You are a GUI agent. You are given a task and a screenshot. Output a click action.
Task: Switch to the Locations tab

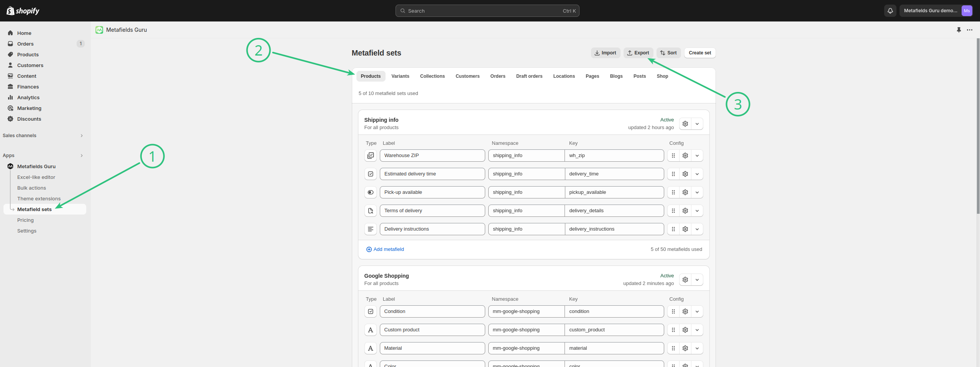point(564,76)
